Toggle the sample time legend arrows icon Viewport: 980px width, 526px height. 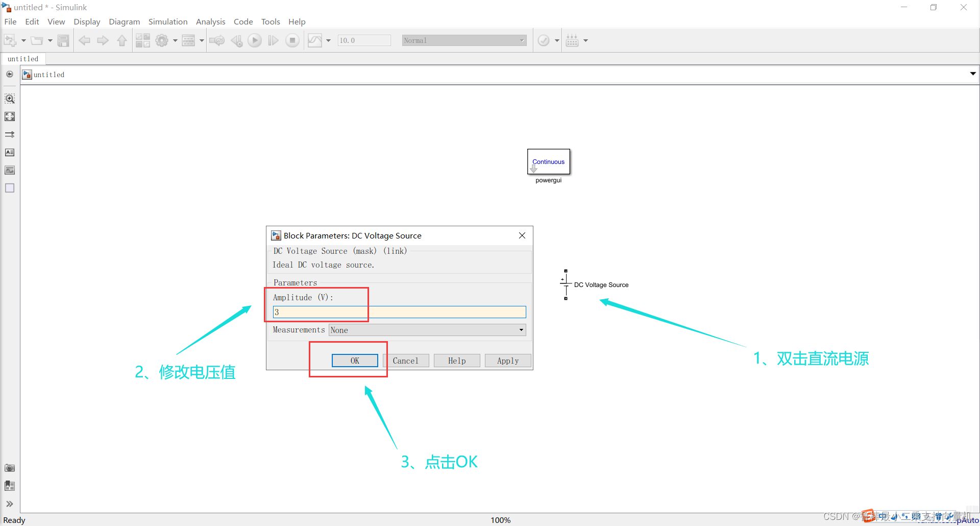pos(10,134)
